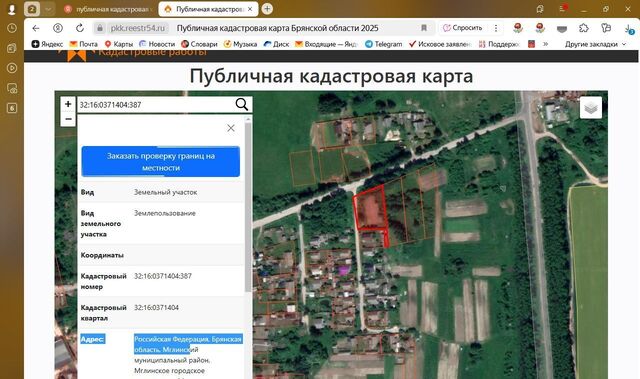Open the red square bookmark icon

click(x=531, y=44)
